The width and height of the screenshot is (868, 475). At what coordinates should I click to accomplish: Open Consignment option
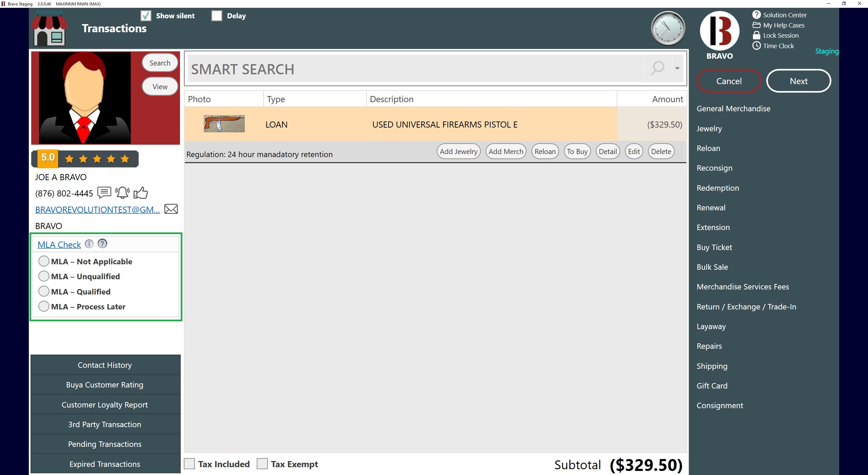pos(720,405)
